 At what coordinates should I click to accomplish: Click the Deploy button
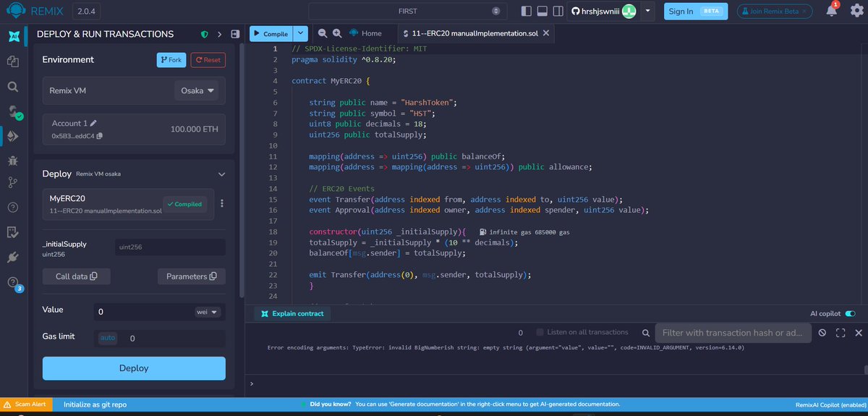134,368
